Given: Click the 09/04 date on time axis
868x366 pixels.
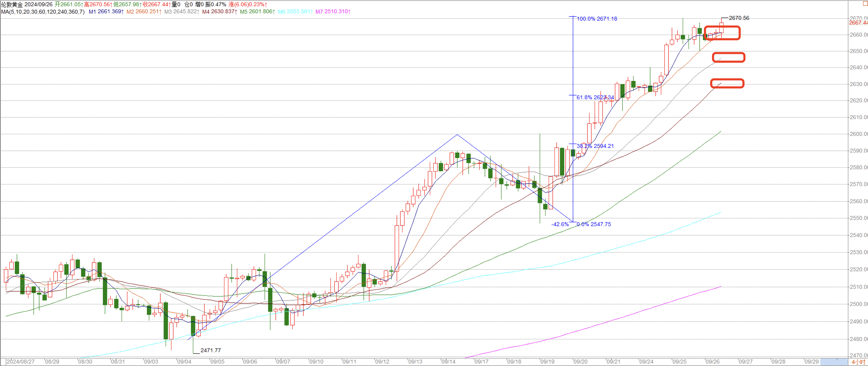Looking at the screenshot, I should (184, 362).
